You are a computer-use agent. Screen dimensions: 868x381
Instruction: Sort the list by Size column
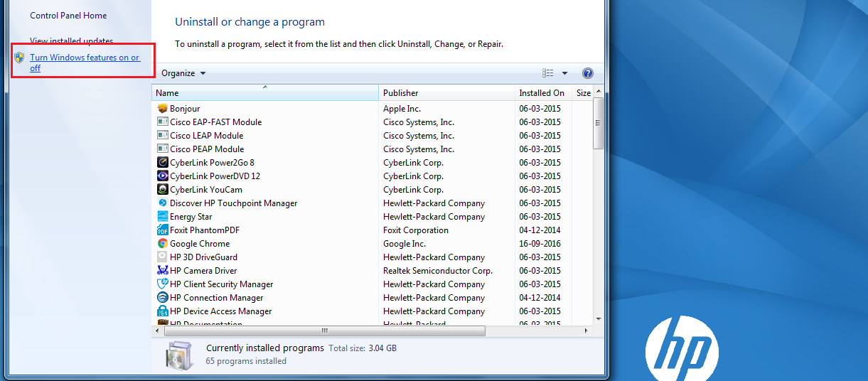(x=583, y=93)
